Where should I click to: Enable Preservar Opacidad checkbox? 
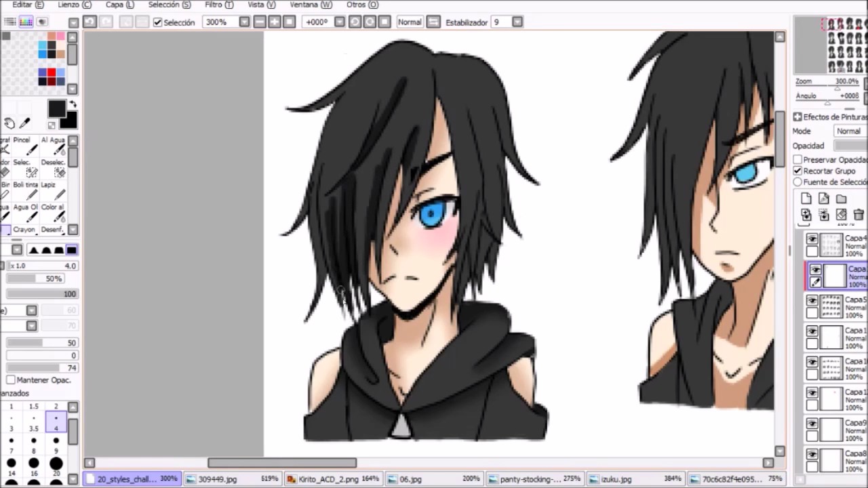[797, 160]
